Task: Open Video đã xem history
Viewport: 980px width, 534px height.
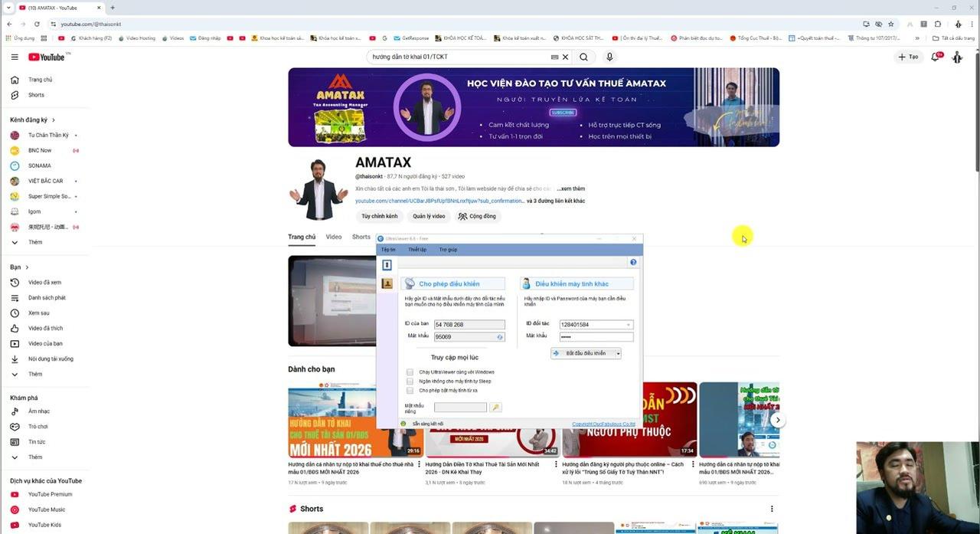Action: coord(44,282)
